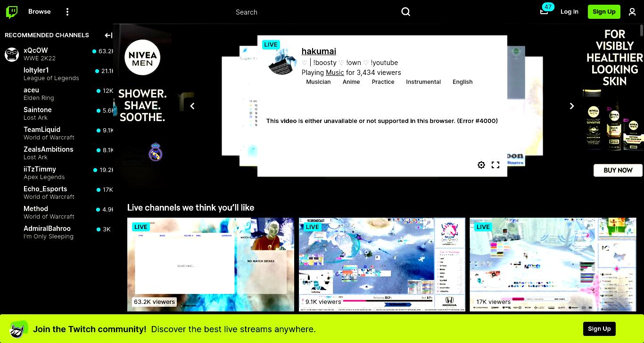Open AdmiralBahroo channel
This screenshot has height=343, width=644.
[57, 232]
